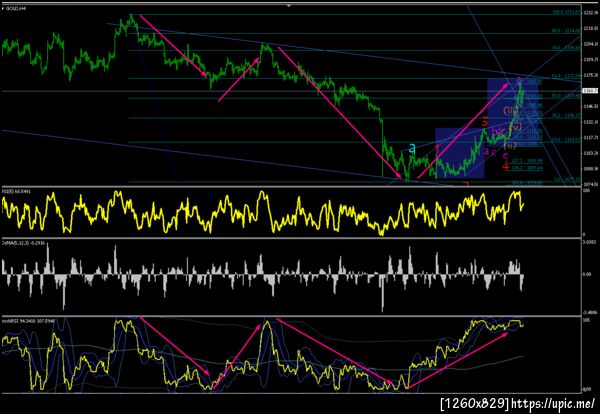This screenshot has width=600, height=414.
Task: Click the chart shift triangle marker at top
Action: (x=289, y=5)
